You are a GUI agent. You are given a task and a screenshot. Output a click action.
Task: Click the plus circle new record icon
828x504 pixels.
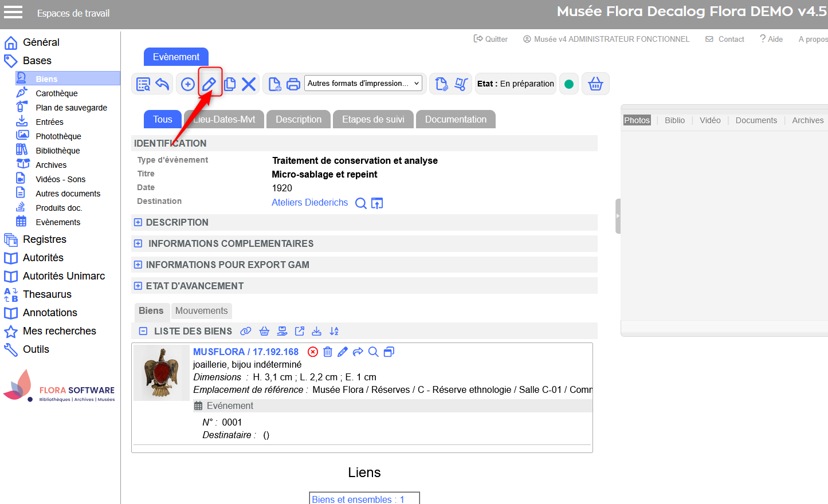pyautogui.click(x=187, y=84)
